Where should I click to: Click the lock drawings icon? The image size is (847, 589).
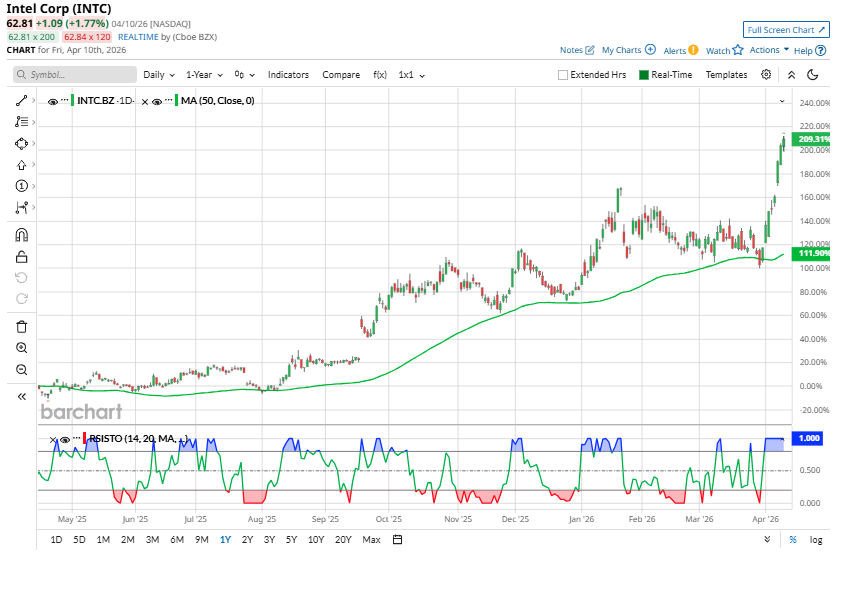point(21,257)
